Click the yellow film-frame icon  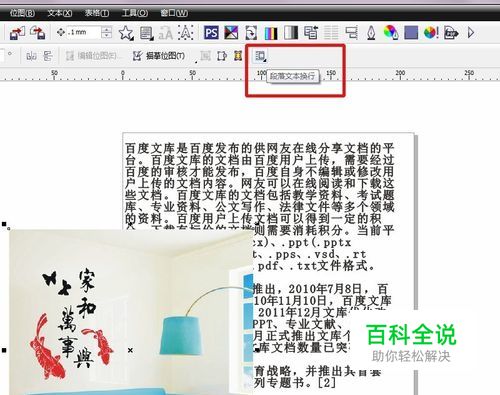point(238,56)
